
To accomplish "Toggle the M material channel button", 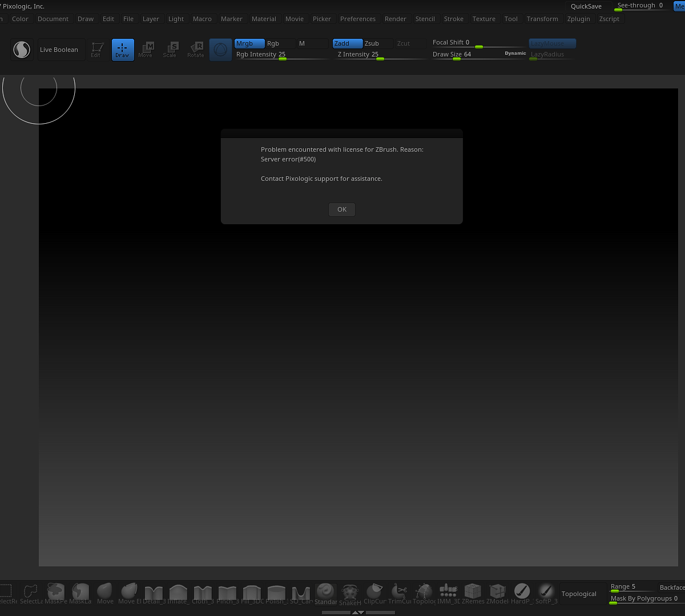I will [313, 43].
